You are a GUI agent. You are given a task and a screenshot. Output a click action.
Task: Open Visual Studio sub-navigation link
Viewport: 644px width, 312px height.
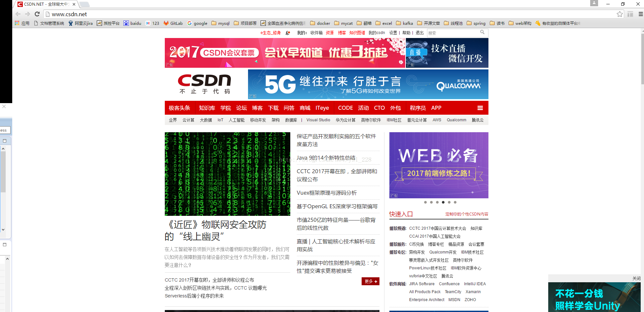pyautogui.click(x=318, y=120)
